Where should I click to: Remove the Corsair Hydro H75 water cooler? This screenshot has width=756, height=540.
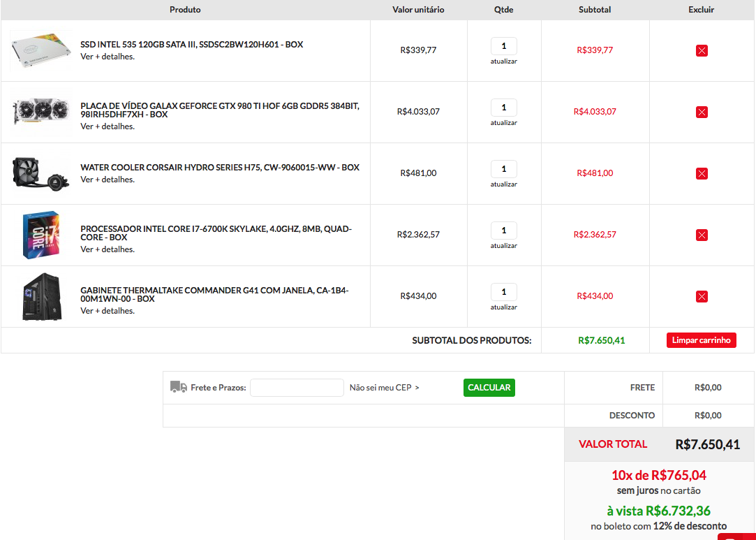[702, 173]
